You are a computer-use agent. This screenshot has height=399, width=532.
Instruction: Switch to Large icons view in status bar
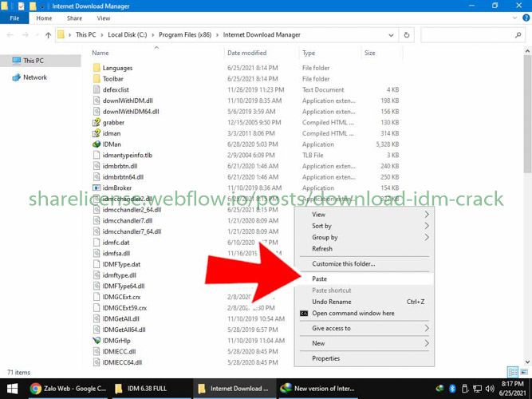(524, 372)
